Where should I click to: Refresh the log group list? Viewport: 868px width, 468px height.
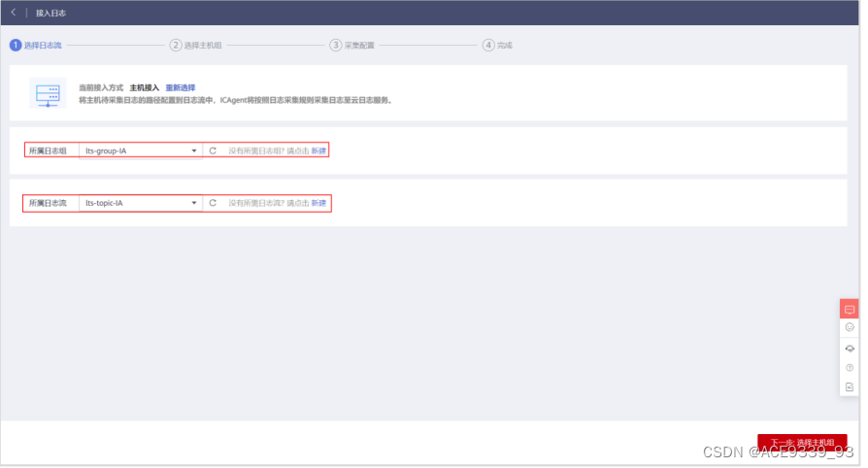[213, 150]
